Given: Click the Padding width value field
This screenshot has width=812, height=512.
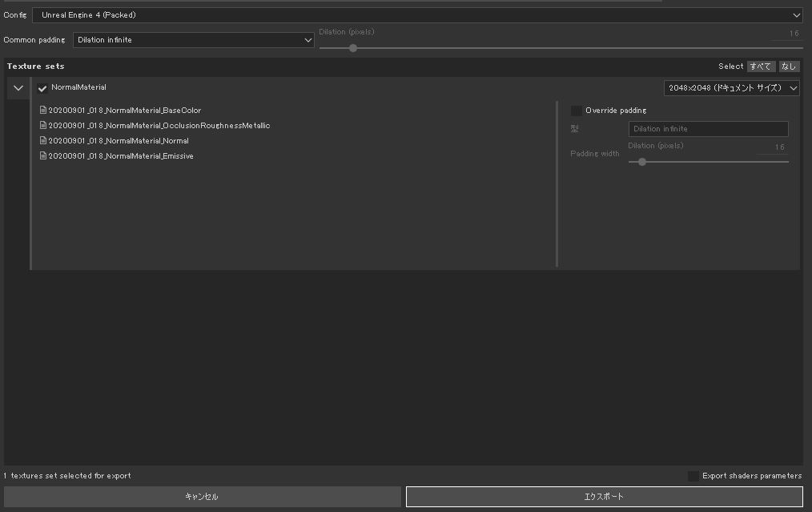Looking at the screenshot, I should pyautogui.click(x=773, y=147).
